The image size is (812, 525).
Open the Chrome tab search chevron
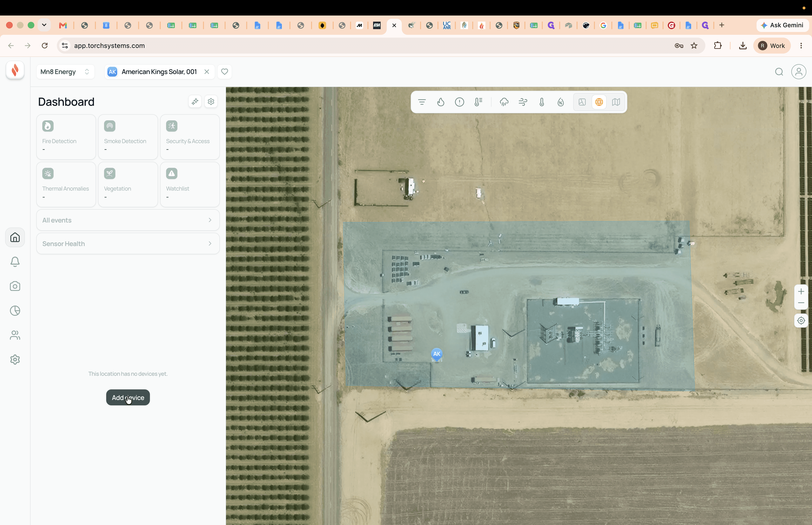[44, 25]
